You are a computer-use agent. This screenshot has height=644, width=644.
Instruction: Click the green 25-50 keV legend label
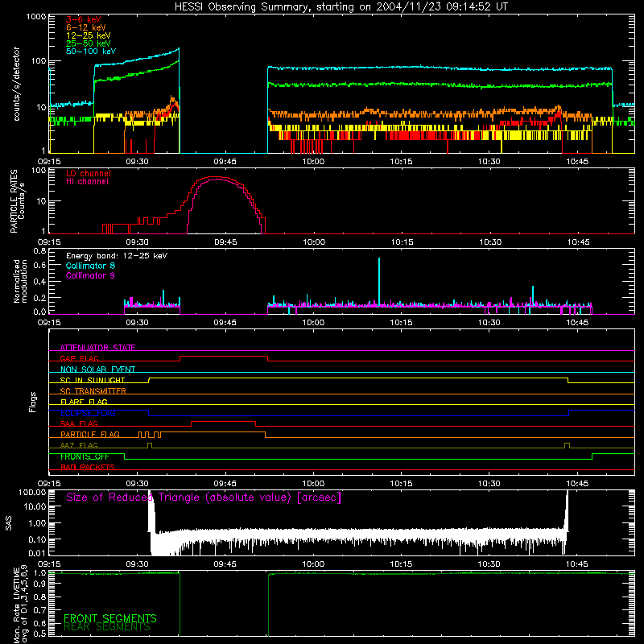(x=89, y=43)
